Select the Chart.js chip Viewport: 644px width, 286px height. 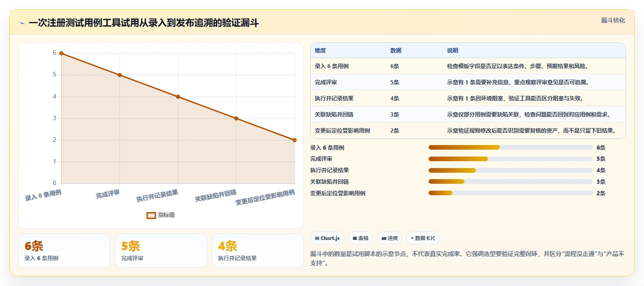[328, 238]
